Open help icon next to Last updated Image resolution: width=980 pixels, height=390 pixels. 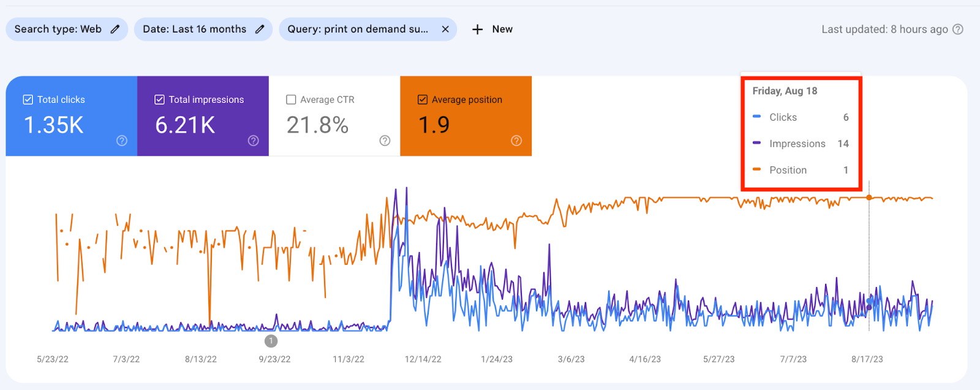click(958, 29)
